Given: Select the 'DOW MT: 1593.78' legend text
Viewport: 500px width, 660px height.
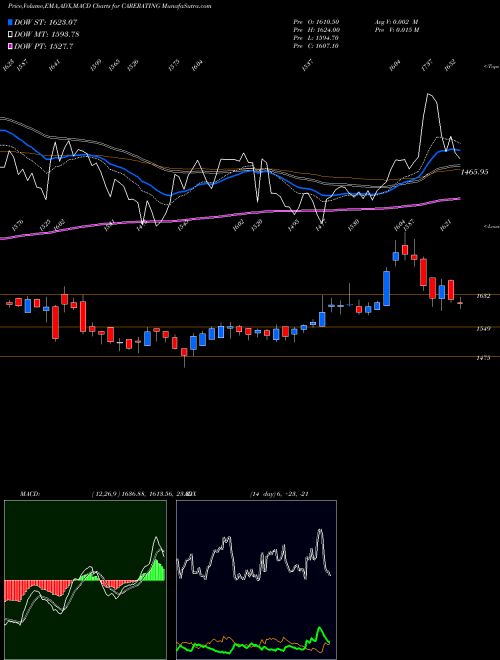Looking at the screenshot, I should click(47, 34).
